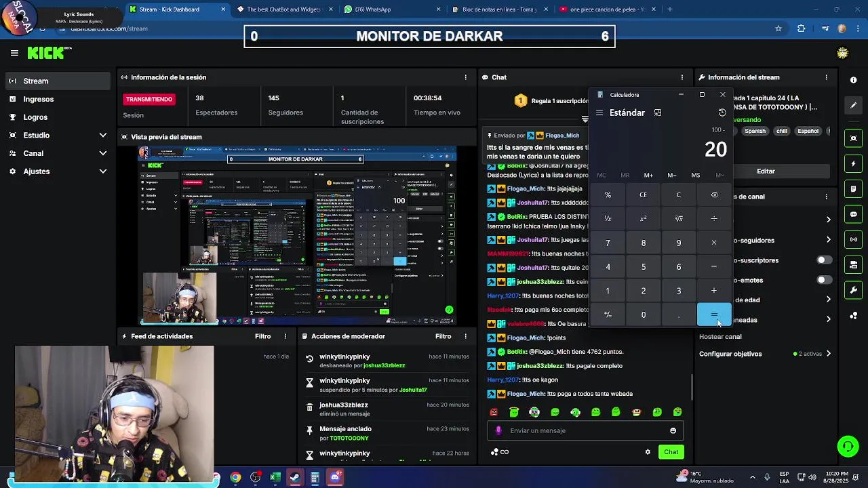
Task: Open the calculator memory list dropdown
Action: (719, 176)
